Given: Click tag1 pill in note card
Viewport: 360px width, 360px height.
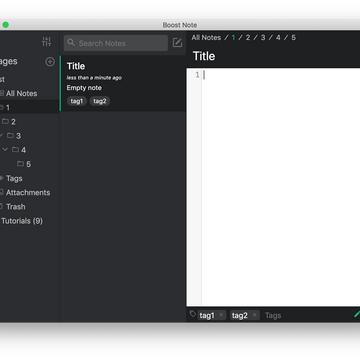Looking at the screenshot, I should (x=77, y=101).
